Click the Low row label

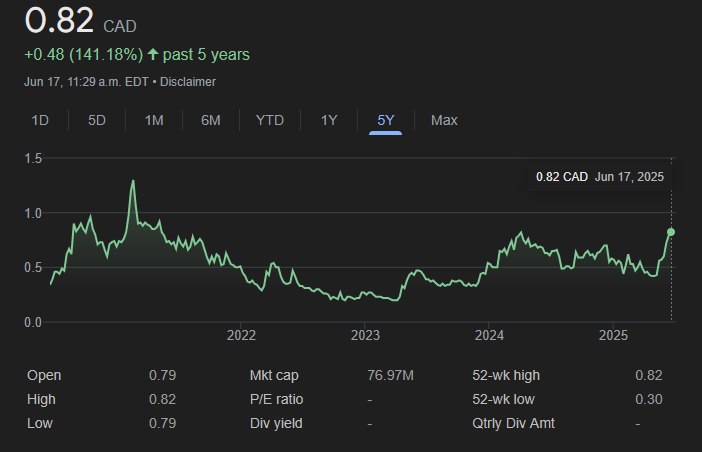(x=40, y=423)
